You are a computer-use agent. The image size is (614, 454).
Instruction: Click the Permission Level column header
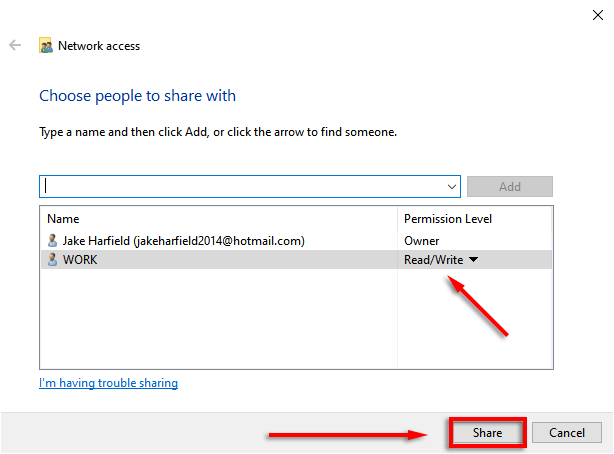click(447, 218)
